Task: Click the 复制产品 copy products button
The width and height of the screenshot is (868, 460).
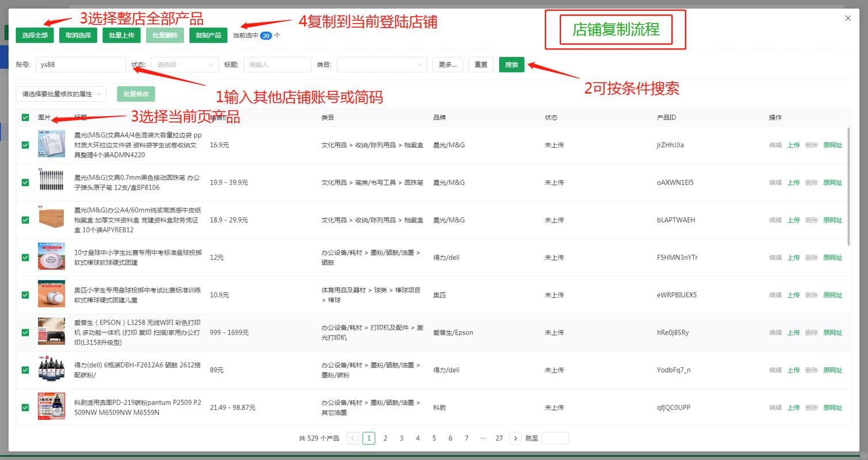Action: (x=208, y=35)
